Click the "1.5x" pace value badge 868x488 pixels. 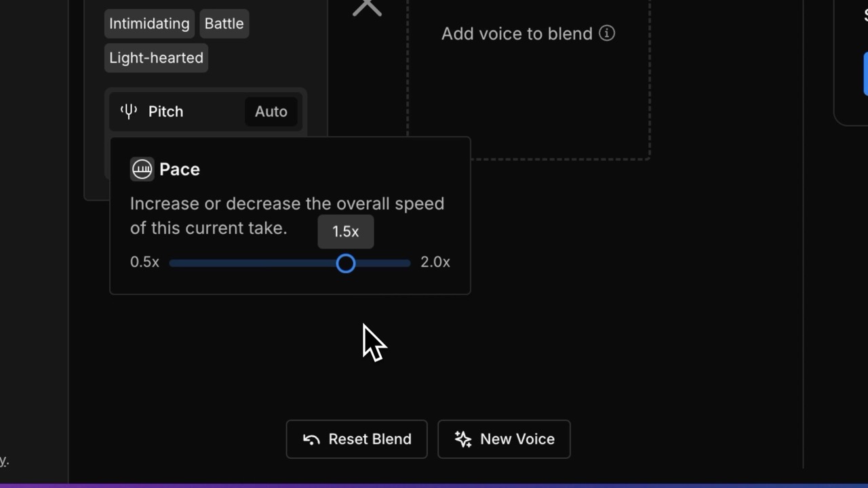pos(345,231)
